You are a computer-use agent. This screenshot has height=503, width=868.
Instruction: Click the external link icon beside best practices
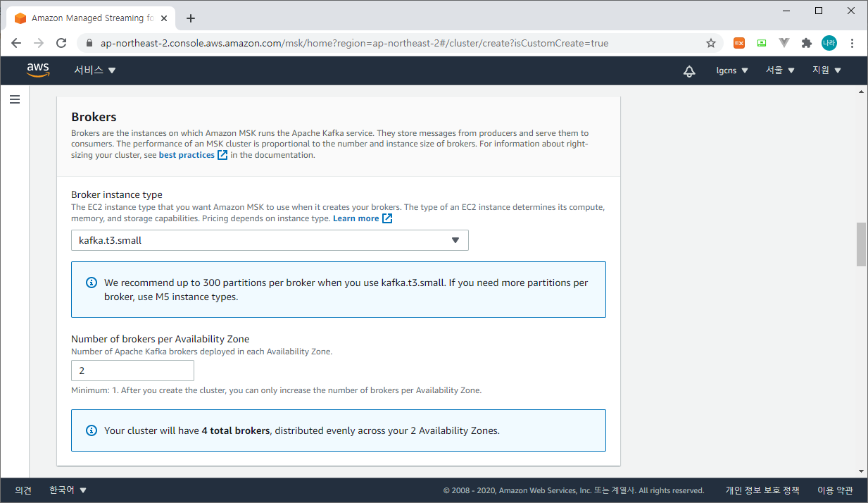(x=222, y=155)
